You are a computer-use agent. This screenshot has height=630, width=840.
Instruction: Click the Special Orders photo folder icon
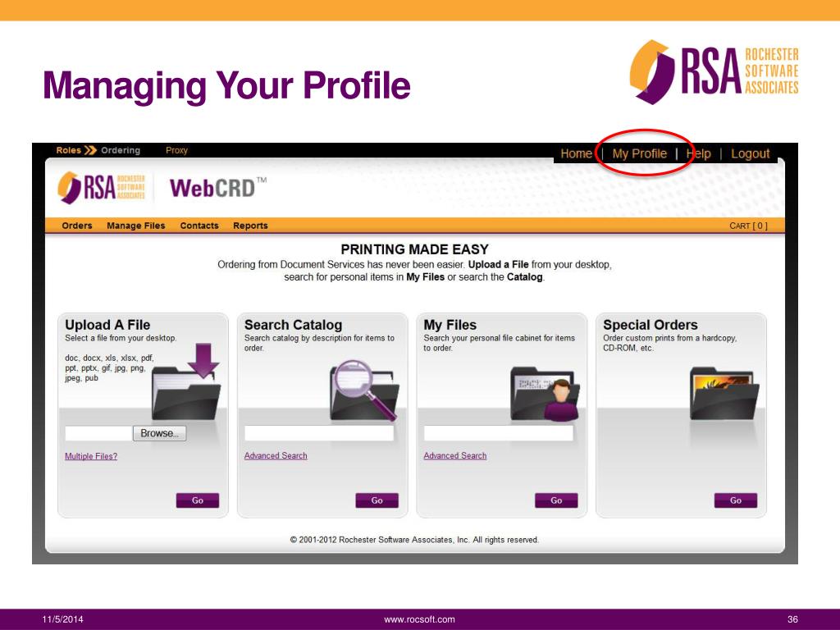[x=724, y=393]
